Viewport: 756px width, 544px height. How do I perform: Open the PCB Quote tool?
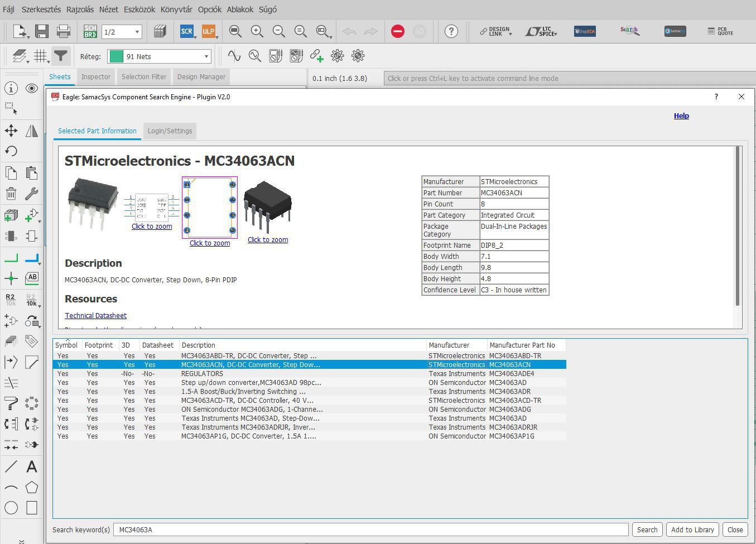tap(721, 32)
